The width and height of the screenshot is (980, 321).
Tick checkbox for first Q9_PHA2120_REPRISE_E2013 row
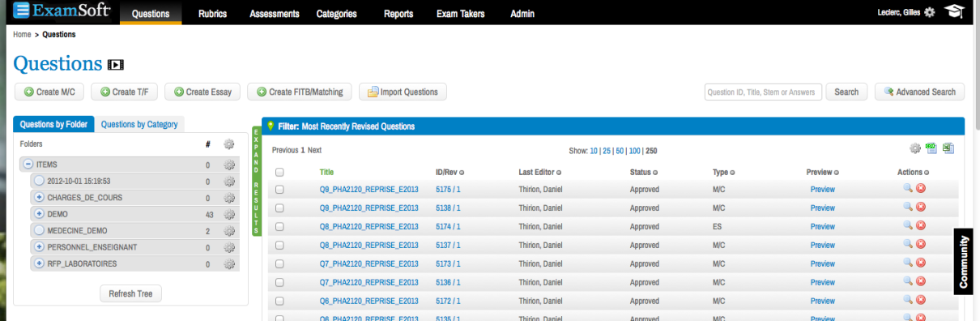[279, 190]
